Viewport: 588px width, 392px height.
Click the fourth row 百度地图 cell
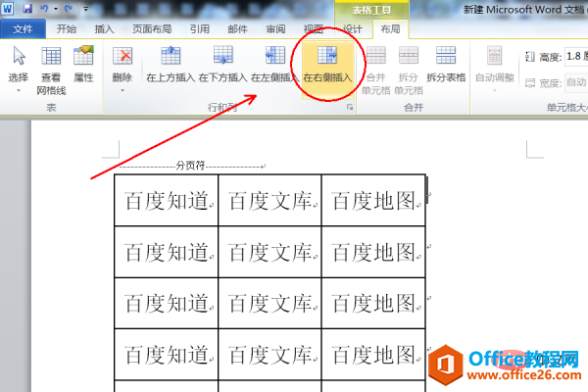[x=373, y=355]
